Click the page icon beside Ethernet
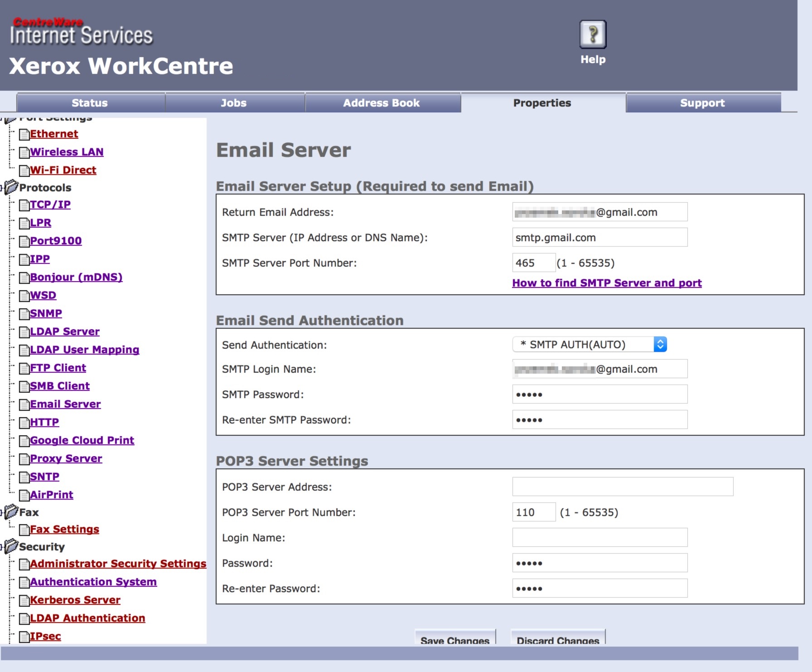 (24, 135)
